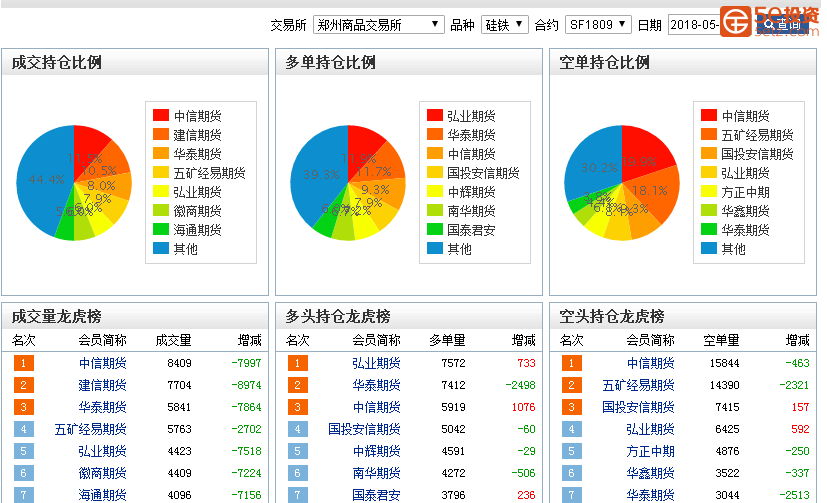Image resolution: width=827 pixels, height=503 pixels.
Task: Click 成交持仓比例 panel title
Action: pyautogui.click(x=56, y=62)
